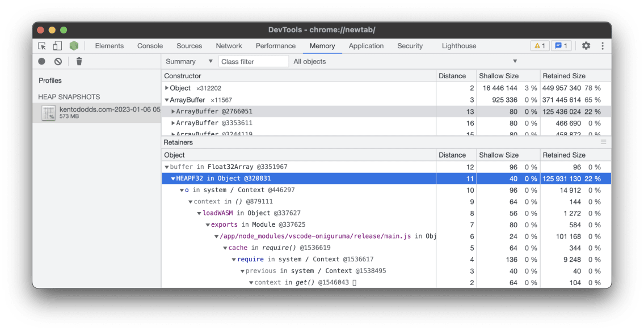Focus the Class filter input
The image size is (644, 331).
click(254, 62)
